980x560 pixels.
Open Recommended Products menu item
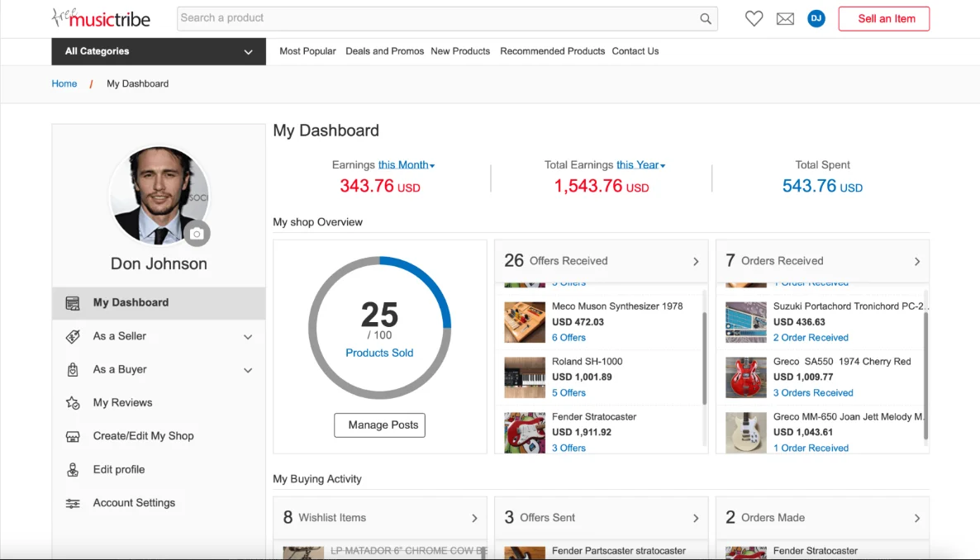[x=553, y=51]
